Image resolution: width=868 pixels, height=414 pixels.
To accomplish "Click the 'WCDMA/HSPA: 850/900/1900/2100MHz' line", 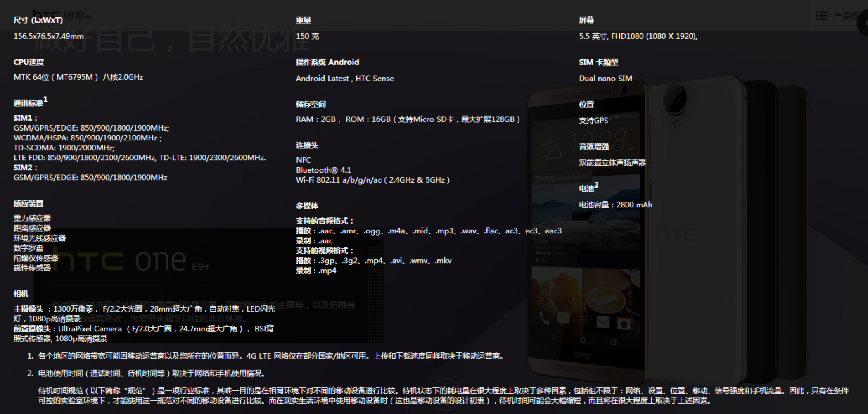I will click(88, 138).
